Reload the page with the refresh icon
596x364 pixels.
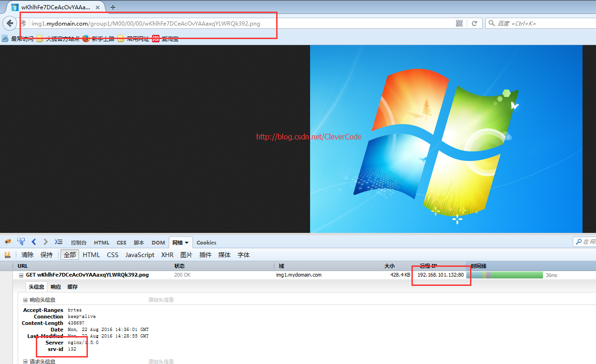475,23
